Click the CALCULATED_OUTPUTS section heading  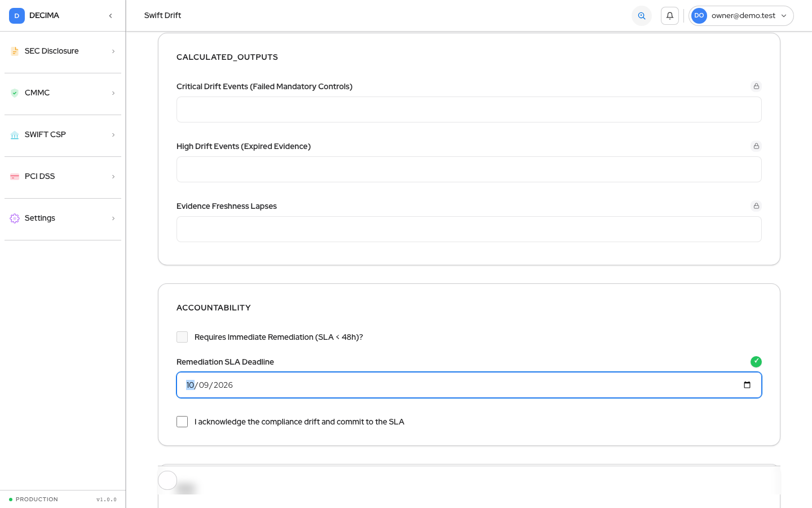227,57
